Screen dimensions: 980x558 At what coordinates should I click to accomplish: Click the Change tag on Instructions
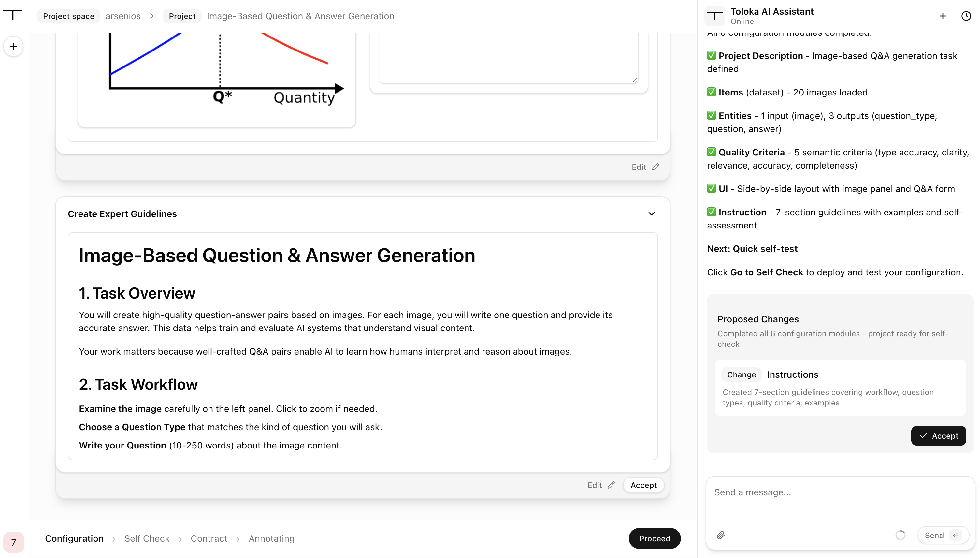(741, 374)
